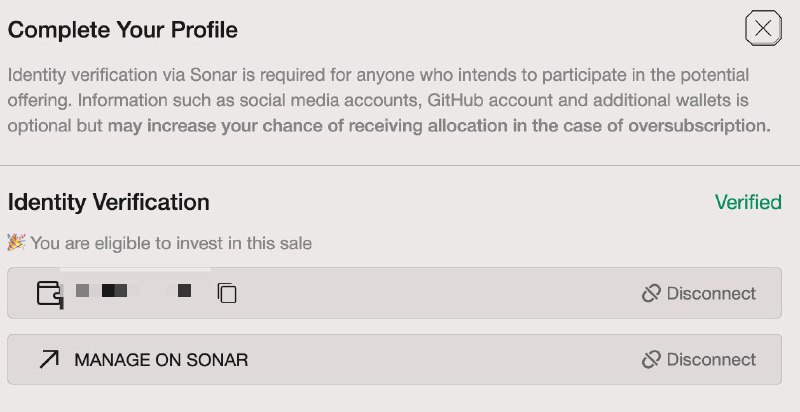Copy the wallet address using the copy icon
This screenshot has height=412, width=800.
[227, 293]
